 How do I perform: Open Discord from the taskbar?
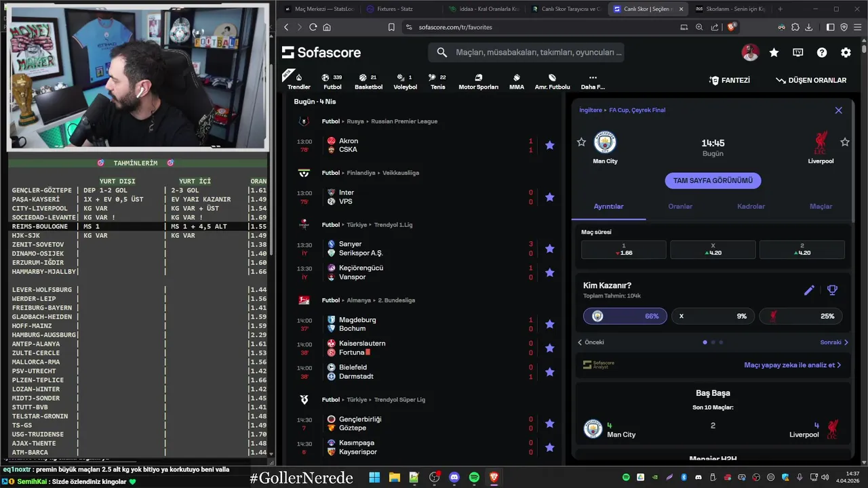(x=454, y=478)
